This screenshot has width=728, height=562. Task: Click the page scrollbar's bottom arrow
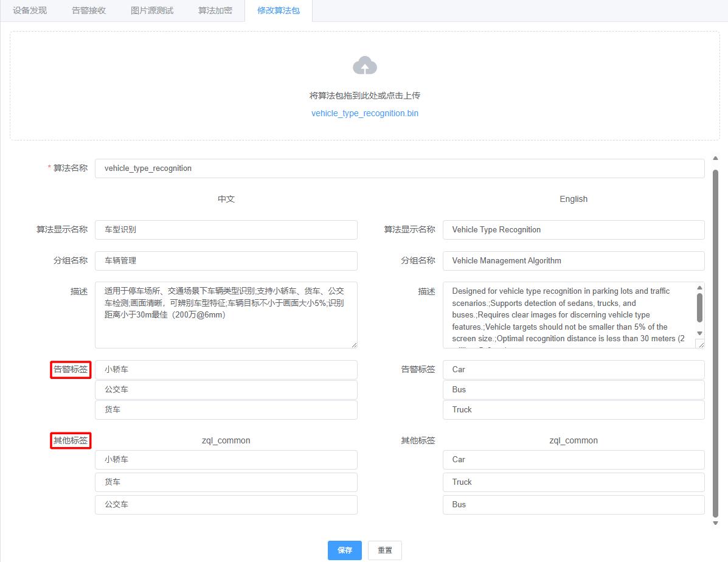click(x=715, y=523)
